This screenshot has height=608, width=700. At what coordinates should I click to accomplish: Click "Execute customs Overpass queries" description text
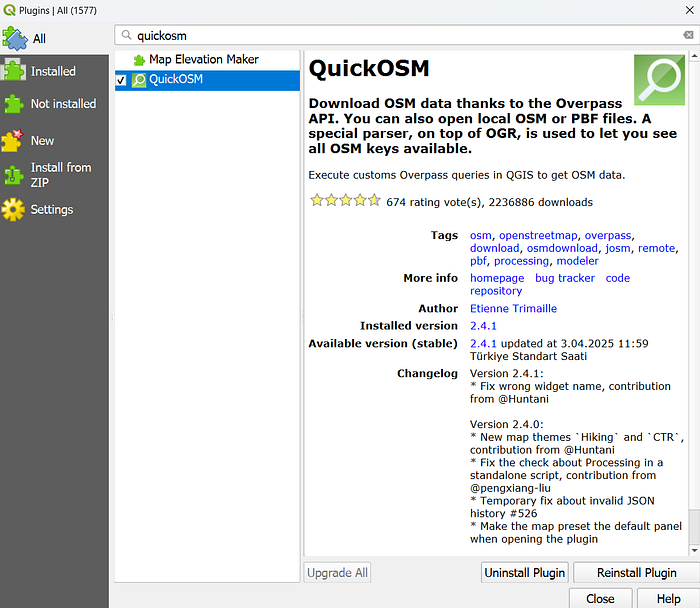(467, 175)
